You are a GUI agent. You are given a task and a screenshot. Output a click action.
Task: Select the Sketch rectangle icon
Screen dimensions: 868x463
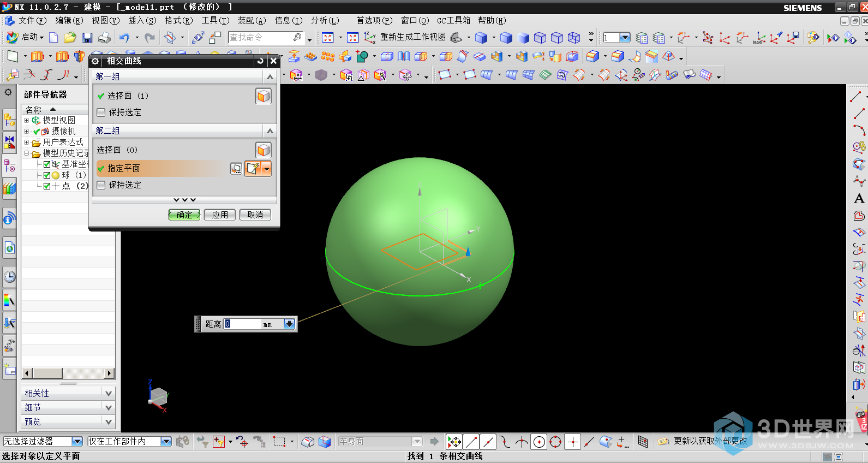click(x=13, y=56)
